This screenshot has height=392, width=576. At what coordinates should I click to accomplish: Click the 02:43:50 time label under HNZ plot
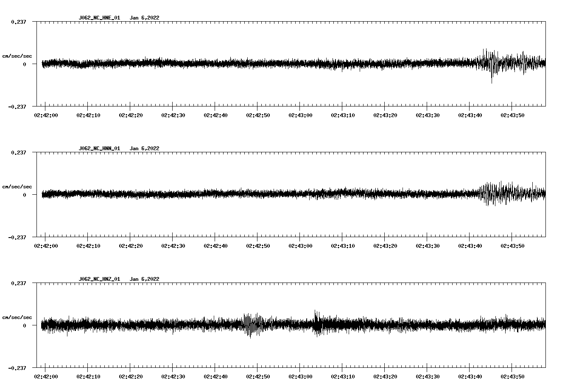tap(512, 376)
